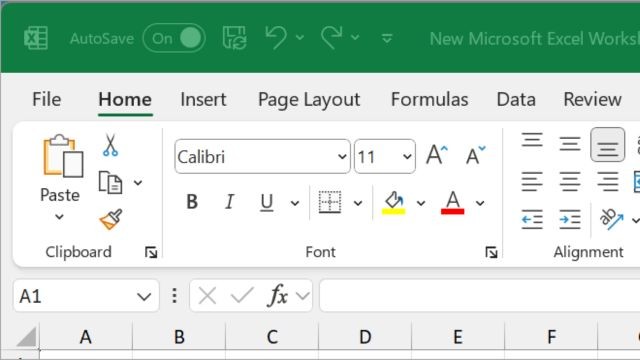Select column E header
Screen dimensions: 640x360
click(458, 337)
